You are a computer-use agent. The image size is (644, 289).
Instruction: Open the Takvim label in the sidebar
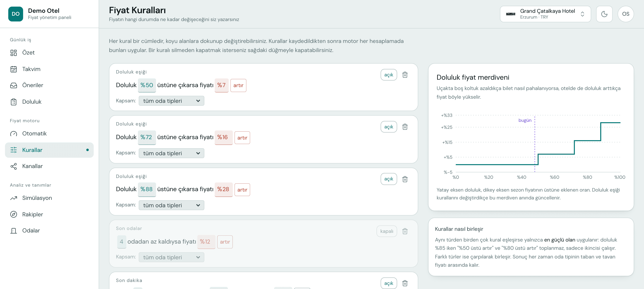31,69
